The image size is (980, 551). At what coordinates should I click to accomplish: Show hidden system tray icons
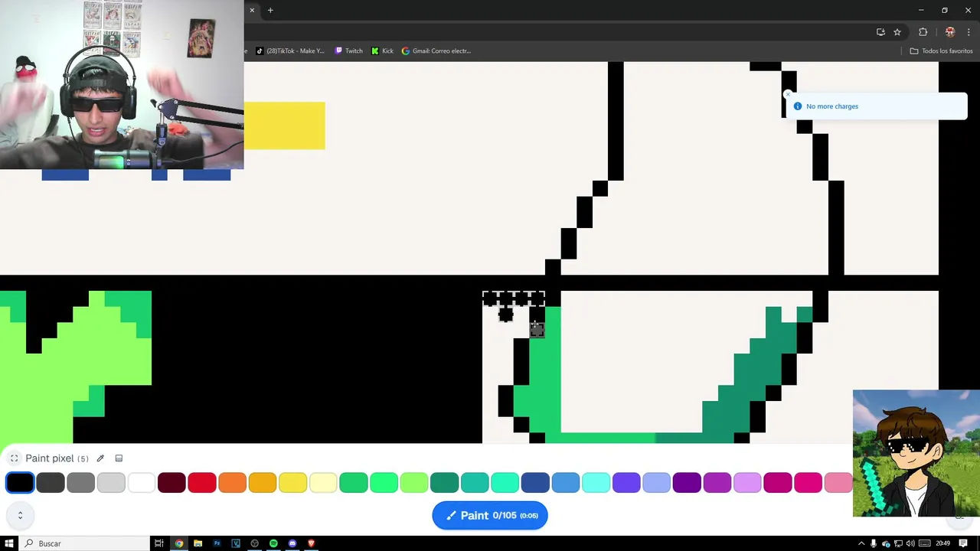(x=861, y=543)
